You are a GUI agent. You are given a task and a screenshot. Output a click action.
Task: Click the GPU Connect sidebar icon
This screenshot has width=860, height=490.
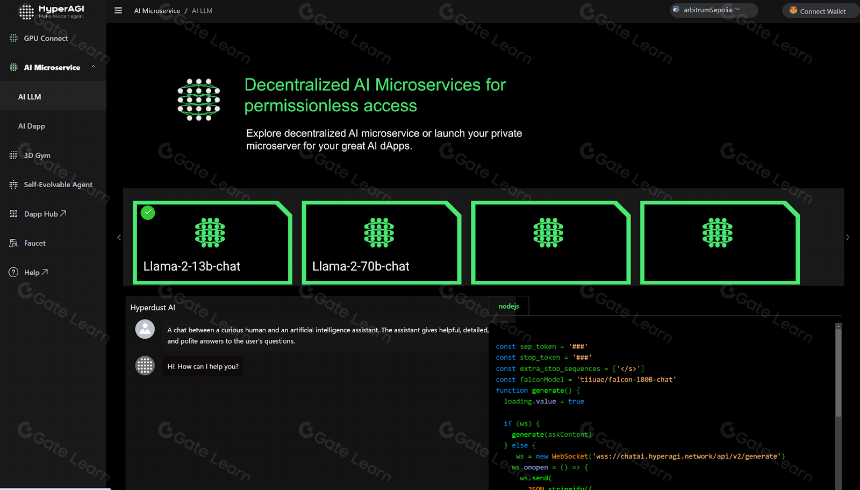[14, 38]
